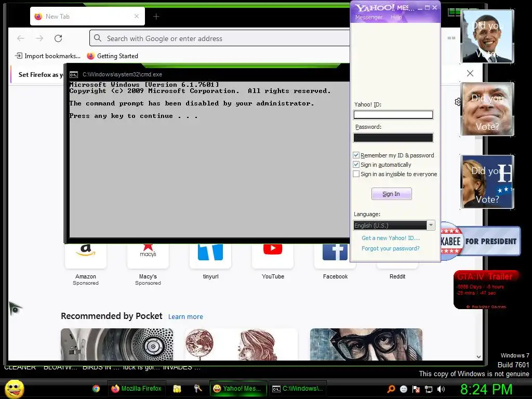This screenshot has height=399, width=532.
Task: Open a new Firefox tab
Action: (x=156, y=16)
